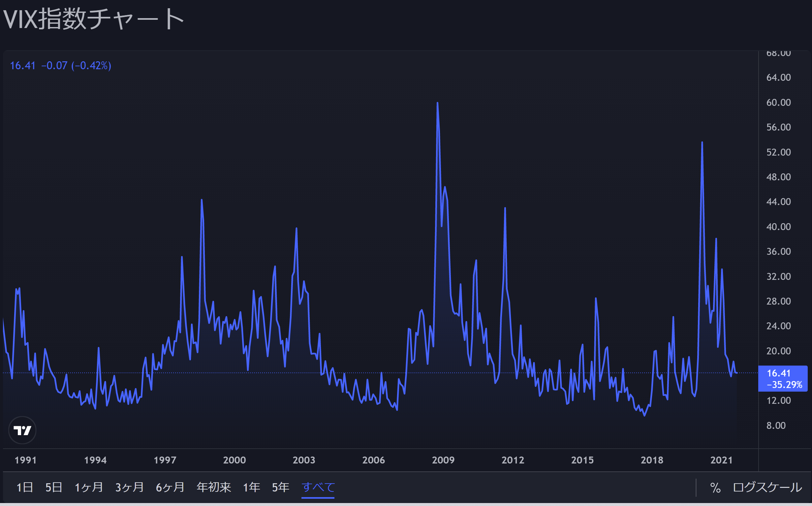Select the 1日 time range
Viewport: 812px width, 506px height.
point(24,487)
